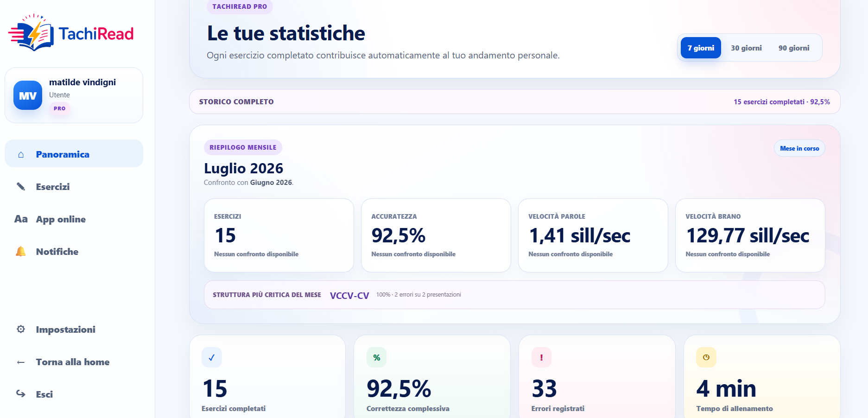The height and width of the screenshot is (418, 868).
Task: Click the Errori registrati value 33
Action: (x=544, y=389)
